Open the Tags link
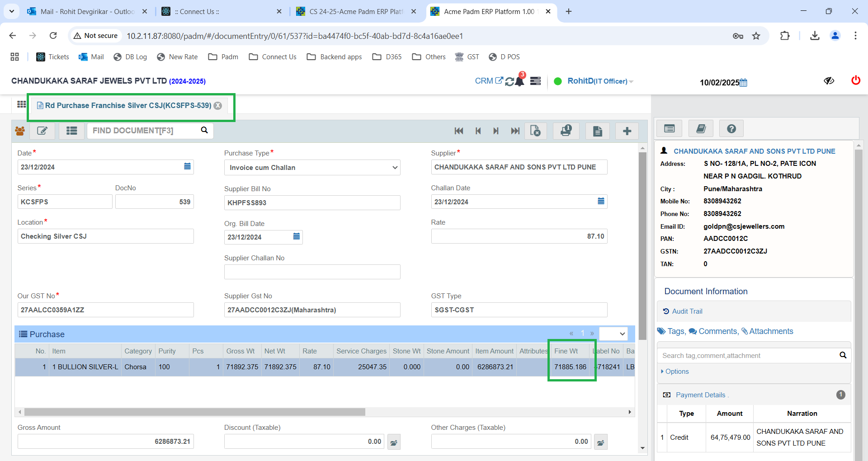 [x=672, y=331]
